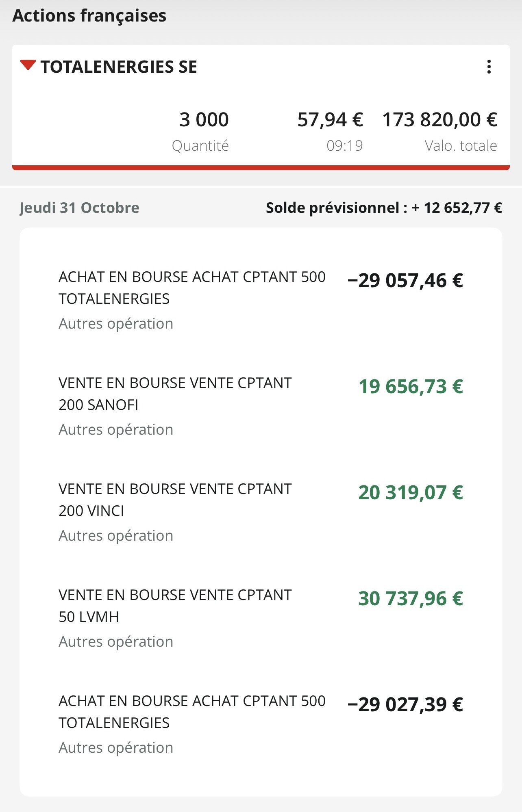Tap the 57,94 € share price
The width and height of the screenshot is (522, 812).
(x=330, y=120)
